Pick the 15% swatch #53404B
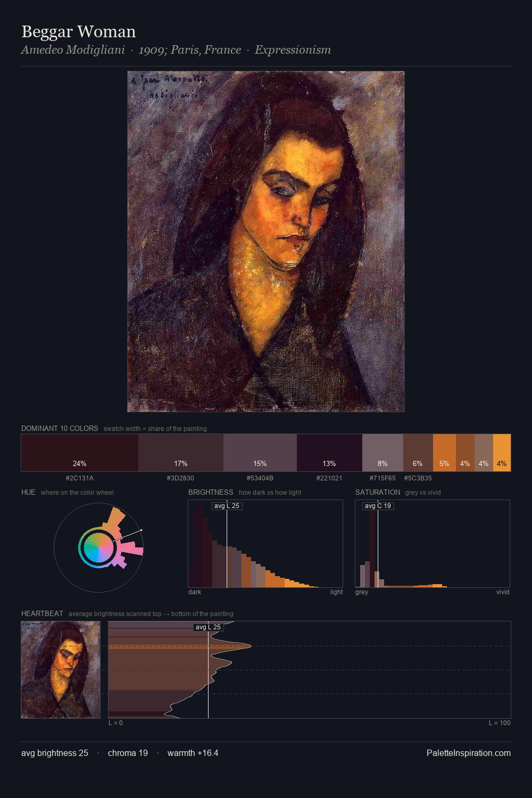Image resolution: width=532 pixels, height=798 pixels. pyautogui.click(x=260, y=453)
